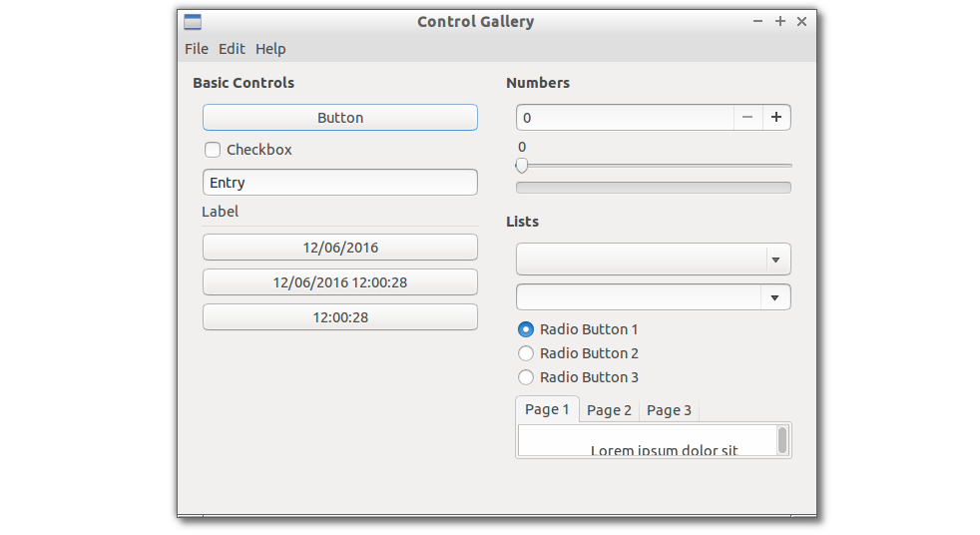Screen dimensions: 980x535
Task: Open the Help menu
Action: pos(270,49)
